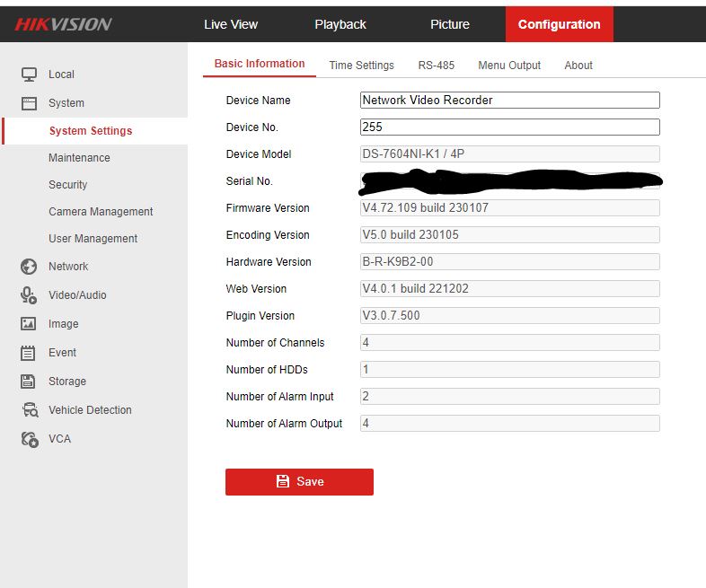Switch to Time Settings tab

(x=361, y=66)
